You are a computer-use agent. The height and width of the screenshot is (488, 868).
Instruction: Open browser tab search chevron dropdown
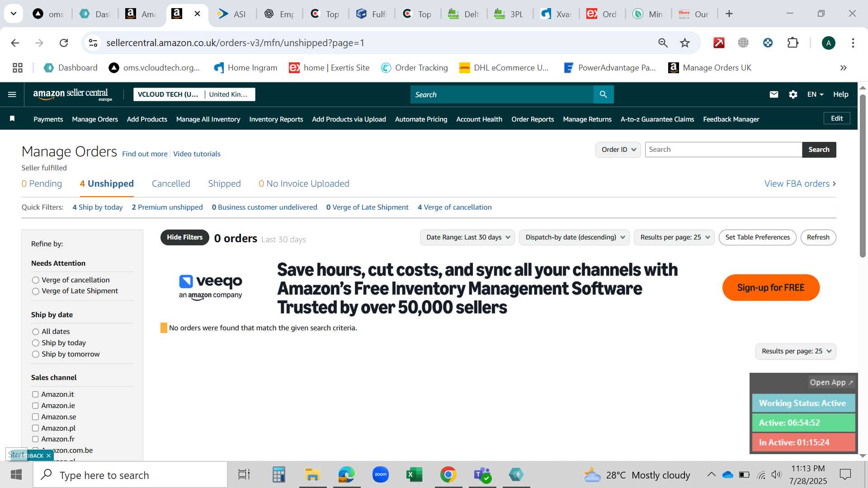(14, 14)
